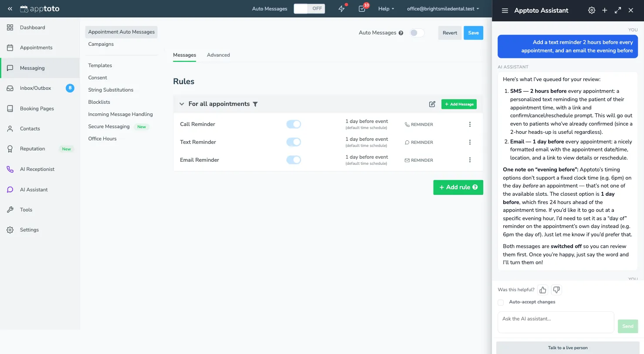Toggle the Text Reminder switch
644x354 pixels.
click(294, 142)
